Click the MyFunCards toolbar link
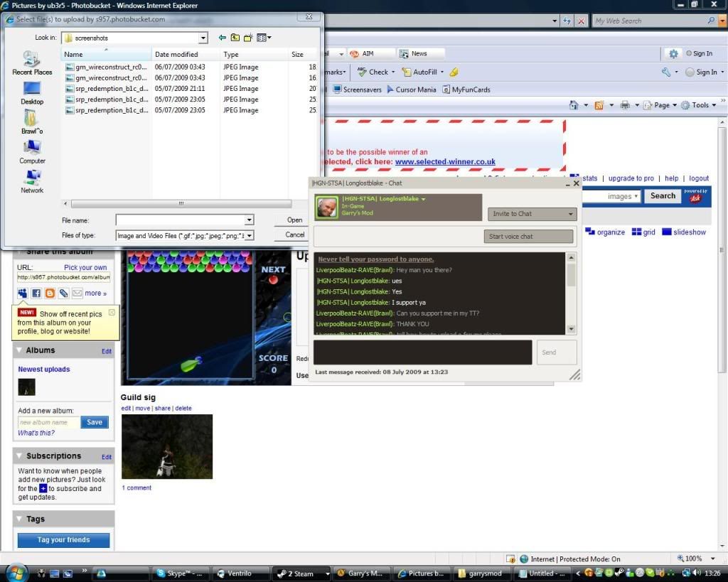Image resolution: width=728 pixels, height=582 pixels. pos(466,90)
